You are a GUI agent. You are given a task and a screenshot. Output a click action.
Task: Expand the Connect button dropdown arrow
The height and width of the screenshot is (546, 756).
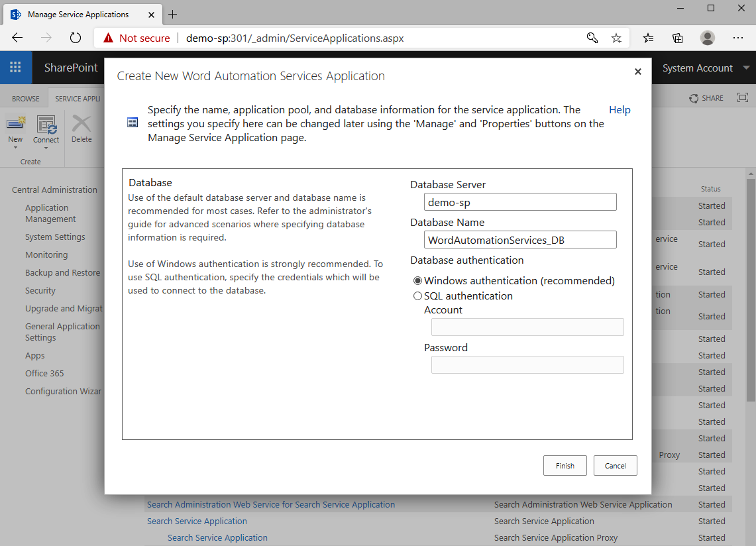(x=46, y=148)
